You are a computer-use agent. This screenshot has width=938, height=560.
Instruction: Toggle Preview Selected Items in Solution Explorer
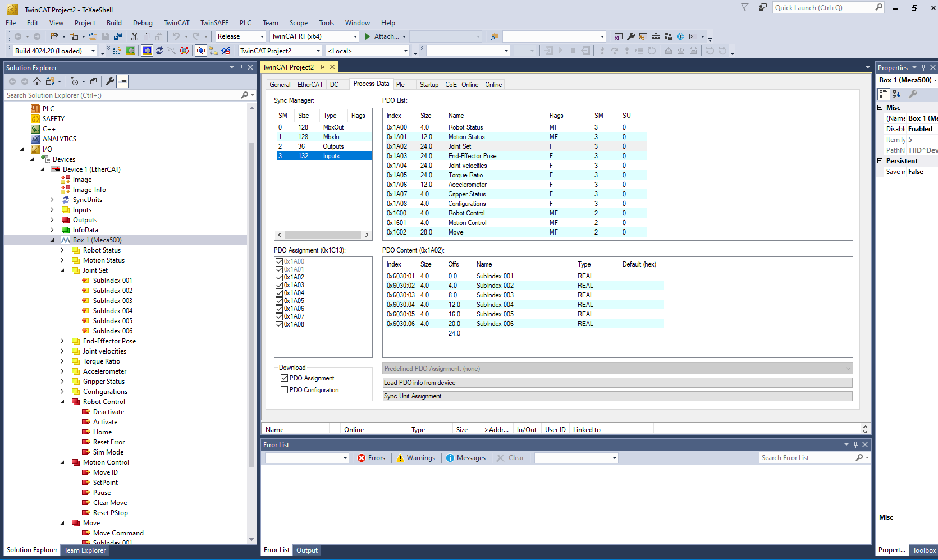122,81
